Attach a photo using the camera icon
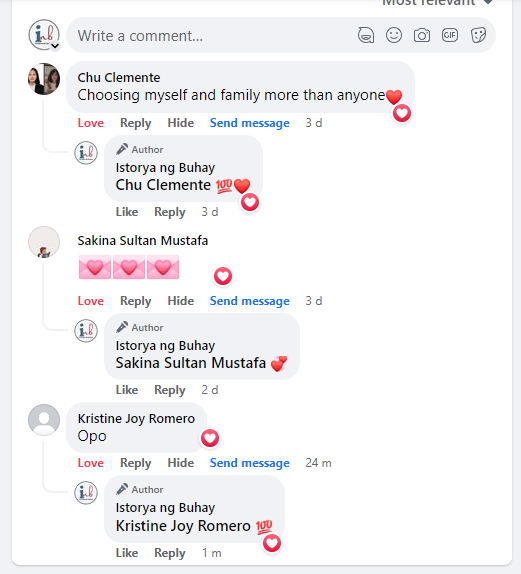Viewport: 521px width, 574px height. click(x=422, y=36)
